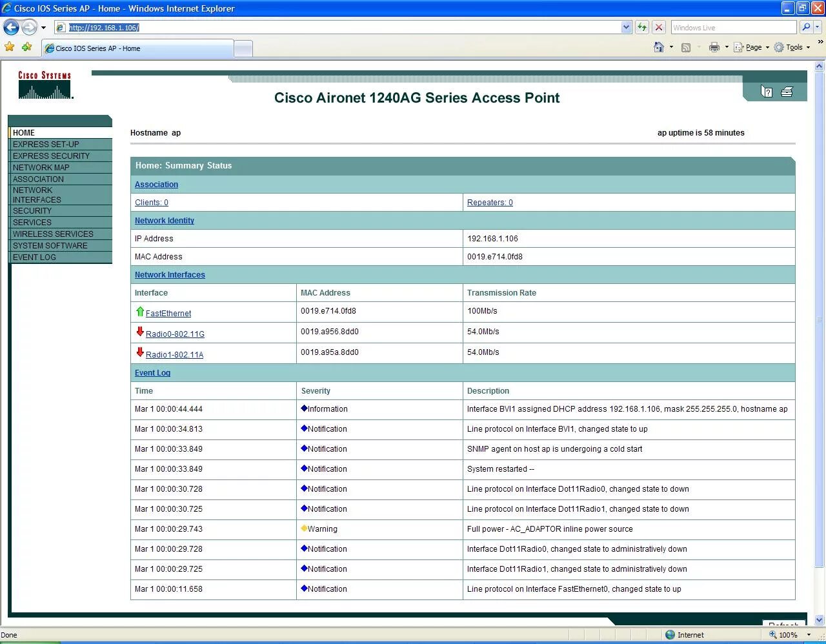Click the green up arrow beside FastEthernet
Viewport: 826px width, 644px height.
[x=140, y=312]
